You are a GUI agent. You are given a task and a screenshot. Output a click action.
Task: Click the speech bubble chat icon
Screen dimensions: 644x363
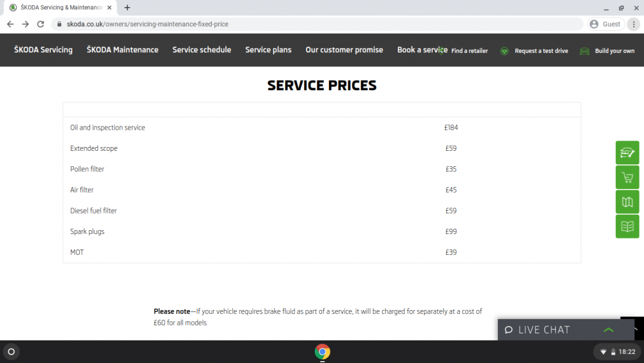(509, 330)
